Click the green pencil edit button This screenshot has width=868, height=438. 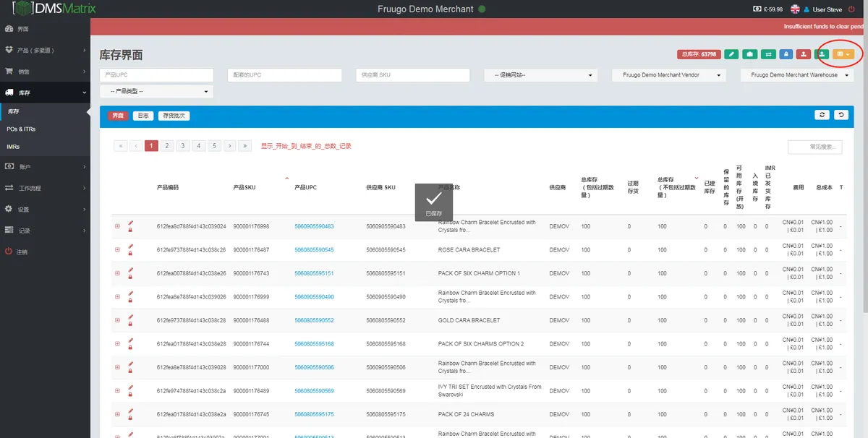click(732, 54)
